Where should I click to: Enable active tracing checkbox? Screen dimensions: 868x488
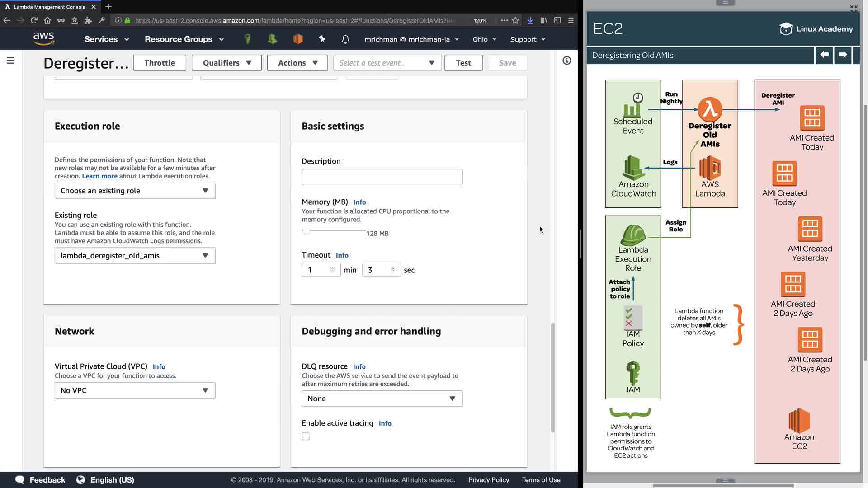306,436
